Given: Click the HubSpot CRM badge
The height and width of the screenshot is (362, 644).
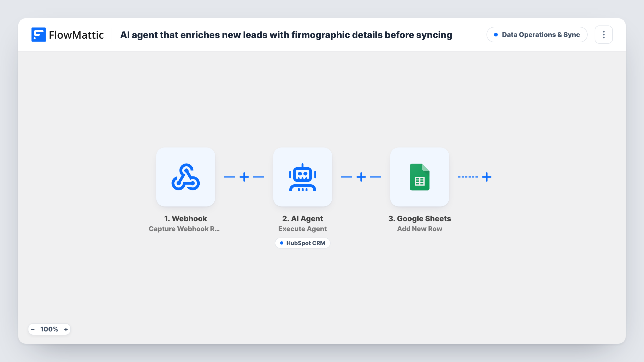Looking at the screenshot, I should (303, 243).
